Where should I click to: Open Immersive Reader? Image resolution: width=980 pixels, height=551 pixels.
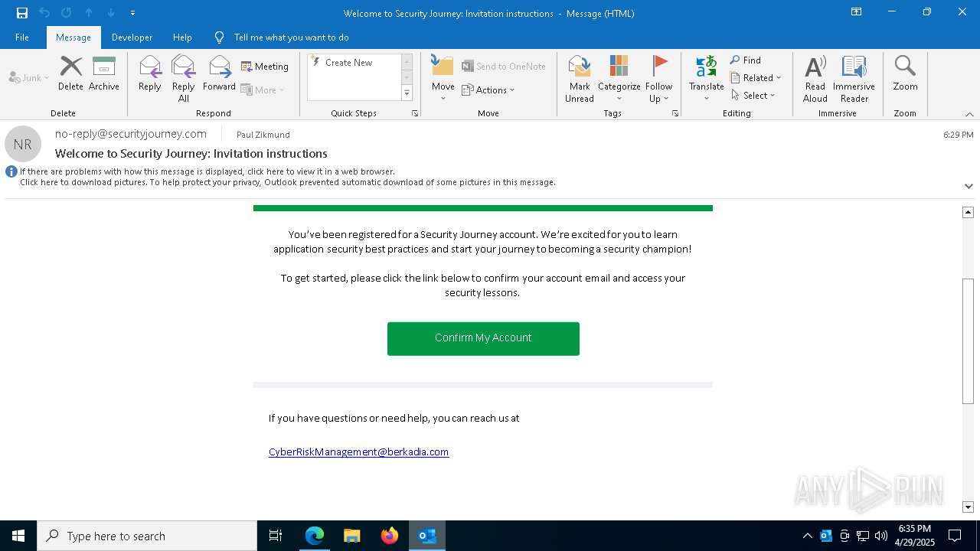pos(854,78)
